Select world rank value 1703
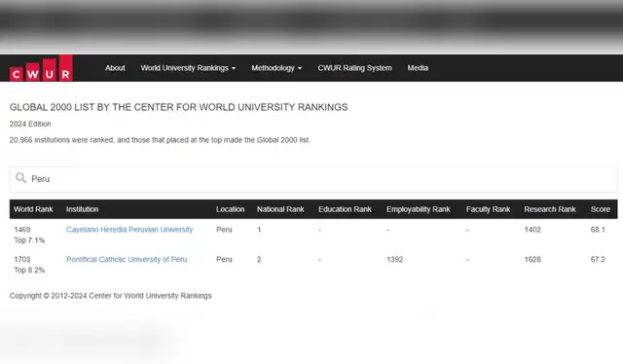This screenshot has height=364, width=623. [x=22, y=259]
